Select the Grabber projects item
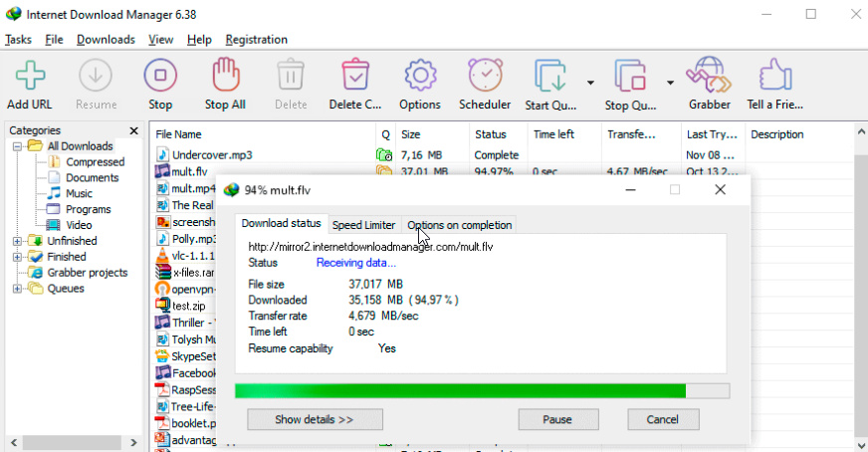 coord(88,273)
